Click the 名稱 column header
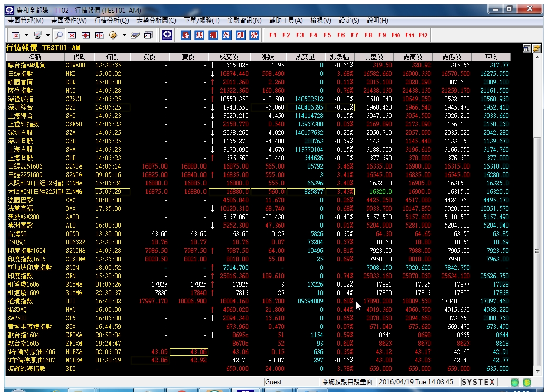 (x=35, y=56)
